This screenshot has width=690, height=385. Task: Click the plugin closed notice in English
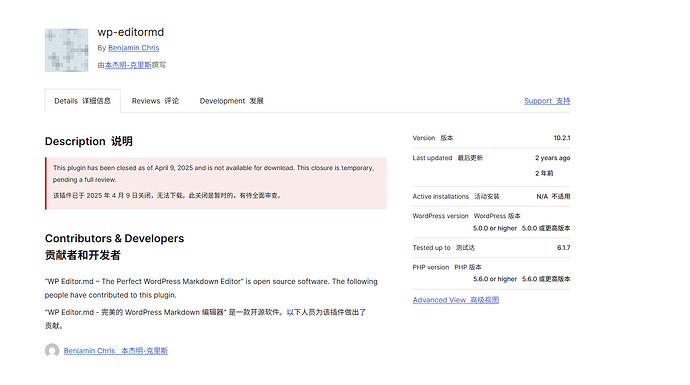coord(213,174)
